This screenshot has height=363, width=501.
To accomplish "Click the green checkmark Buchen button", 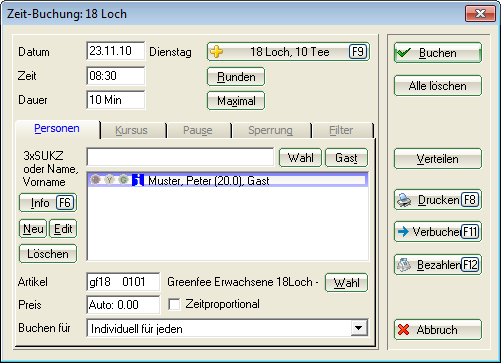I will (x=438, y=53).
